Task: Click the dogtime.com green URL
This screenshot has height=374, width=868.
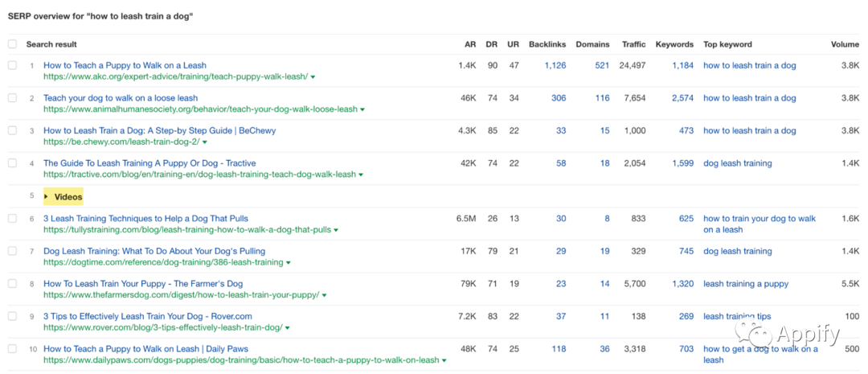Action: (x=163, y=262)
